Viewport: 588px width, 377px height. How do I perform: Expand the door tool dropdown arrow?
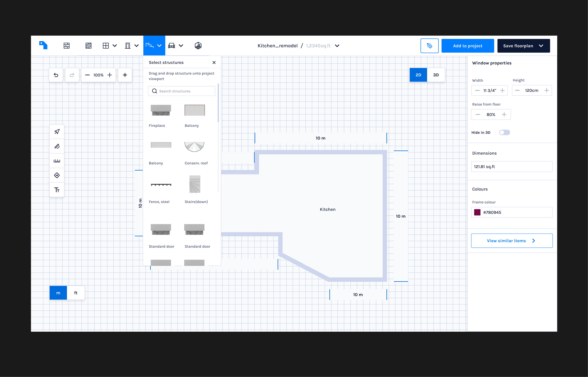(x=137, y=46)
